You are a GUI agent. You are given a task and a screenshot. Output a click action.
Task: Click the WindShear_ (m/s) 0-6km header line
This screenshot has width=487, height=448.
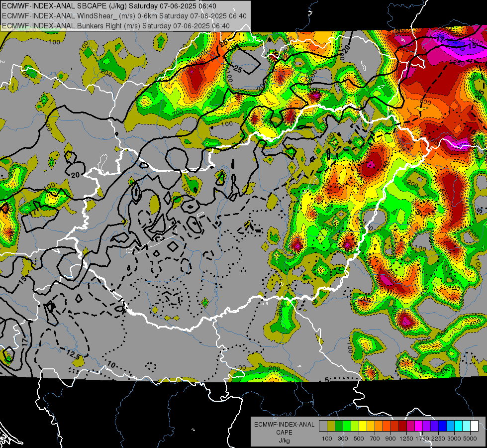[x=124, y=16]
